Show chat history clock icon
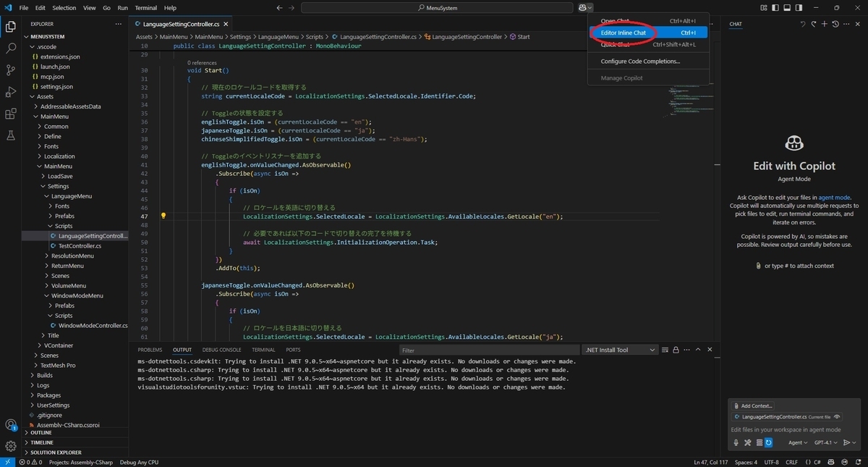This screenshot has width=868, height=467. coord(835,24)
